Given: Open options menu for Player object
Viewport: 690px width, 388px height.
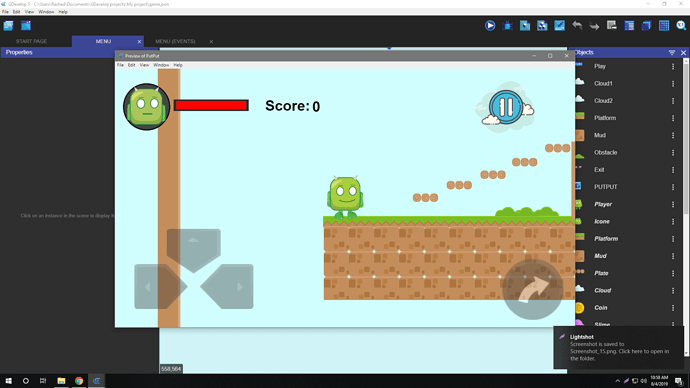Looking at the screenshot, I should point(672,204).
